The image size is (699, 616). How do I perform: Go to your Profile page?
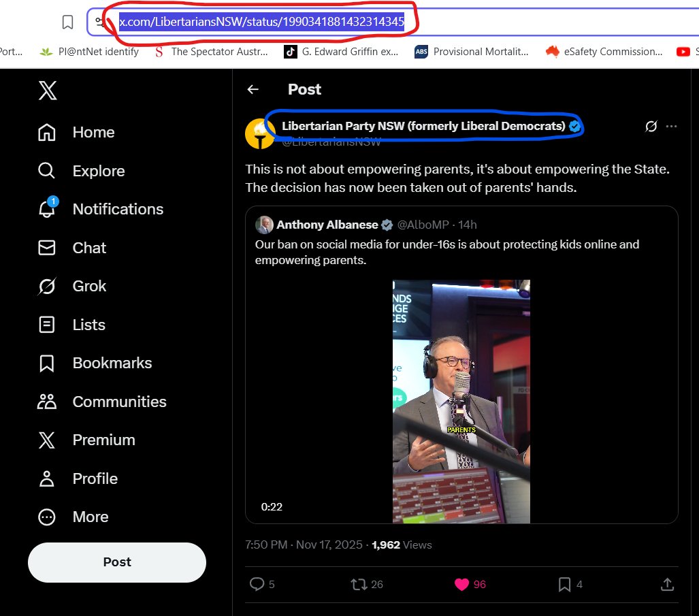click(78, 479)
